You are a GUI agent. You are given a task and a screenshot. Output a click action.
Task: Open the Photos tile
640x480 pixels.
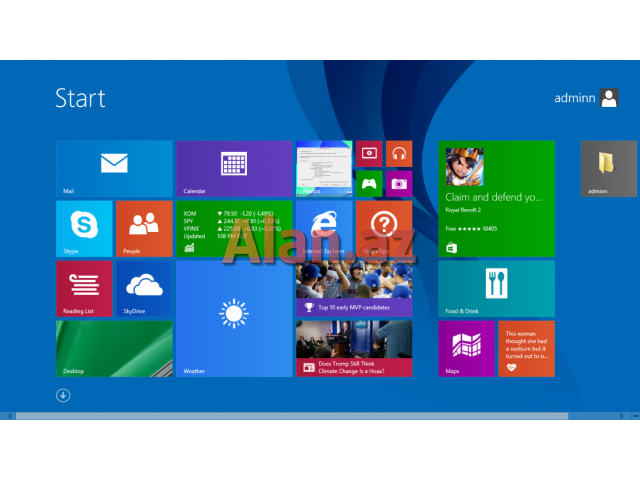tap(324, 169)
